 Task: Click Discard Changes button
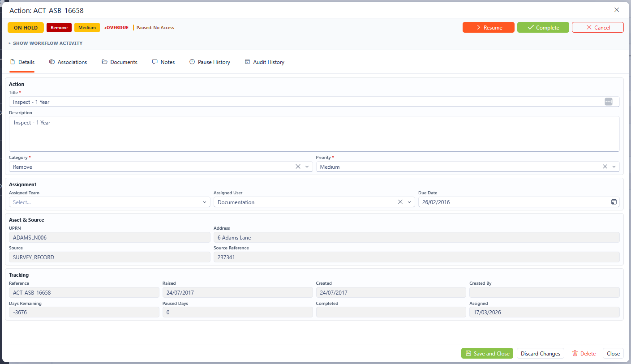(540, 353)
